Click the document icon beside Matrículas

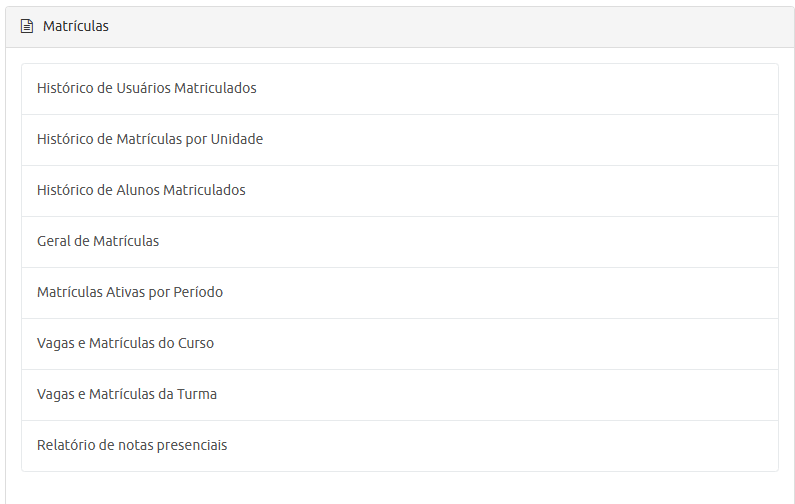click(27, 27)
